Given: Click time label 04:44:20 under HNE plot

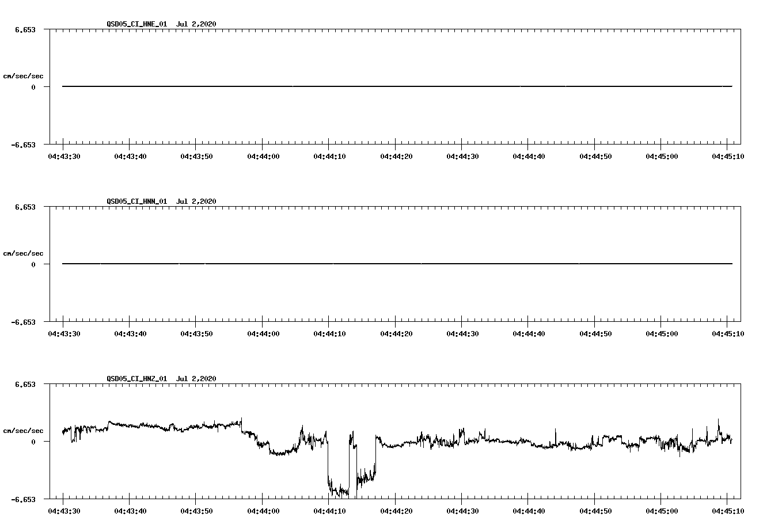Looking at the screenshot, I should coord(396,157).
